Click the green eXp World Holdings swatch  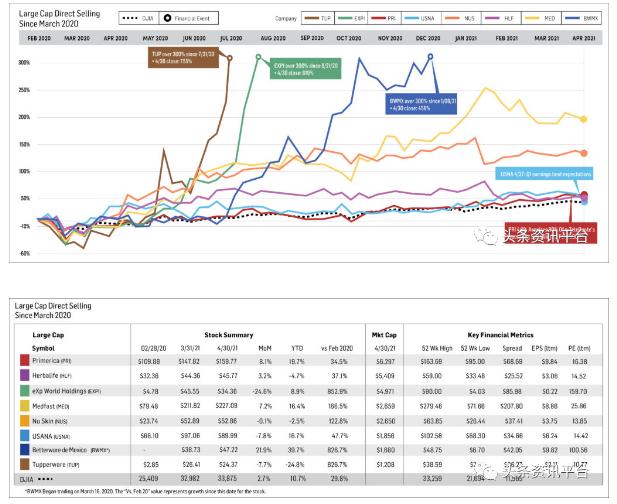(x=24, y=391)
